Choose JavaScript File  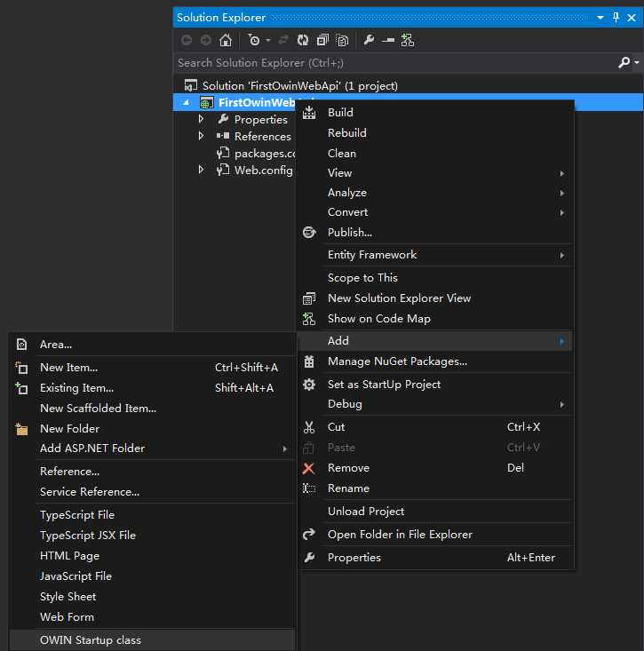153,576
